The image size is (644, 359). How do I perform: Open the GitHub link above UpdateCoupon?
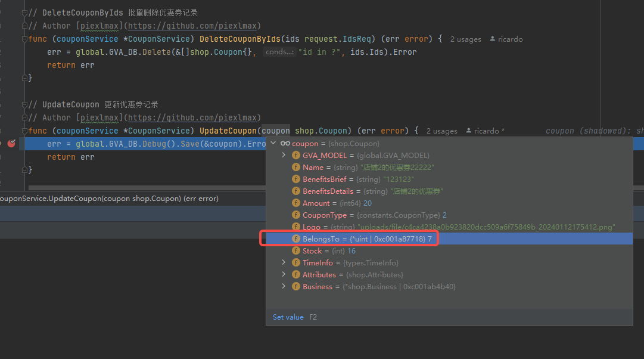pos(192,117)
